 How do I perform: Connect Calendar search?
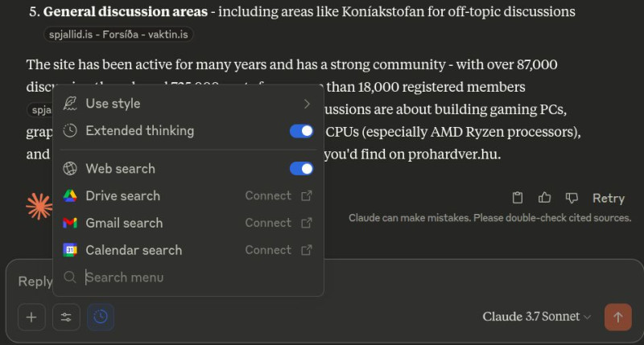[x=268, y=250]
